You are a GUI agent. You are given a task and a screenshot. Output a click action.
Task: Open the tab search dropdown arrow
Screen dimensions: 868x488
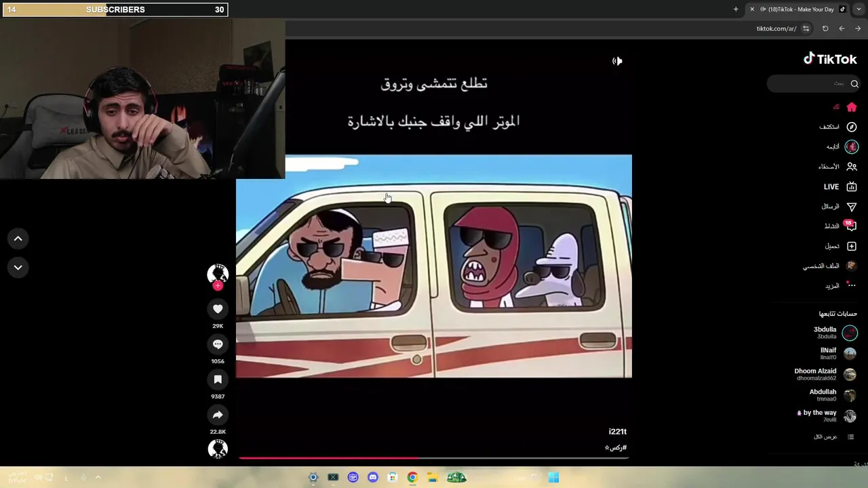pyautogui.click(x=859, y=9)
